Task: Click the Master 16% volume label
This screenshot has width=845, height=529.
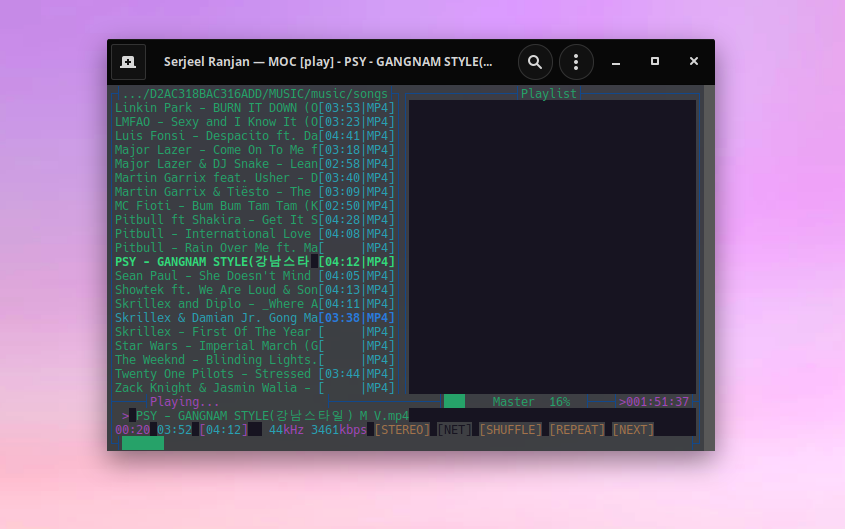Action: [531, 402]
